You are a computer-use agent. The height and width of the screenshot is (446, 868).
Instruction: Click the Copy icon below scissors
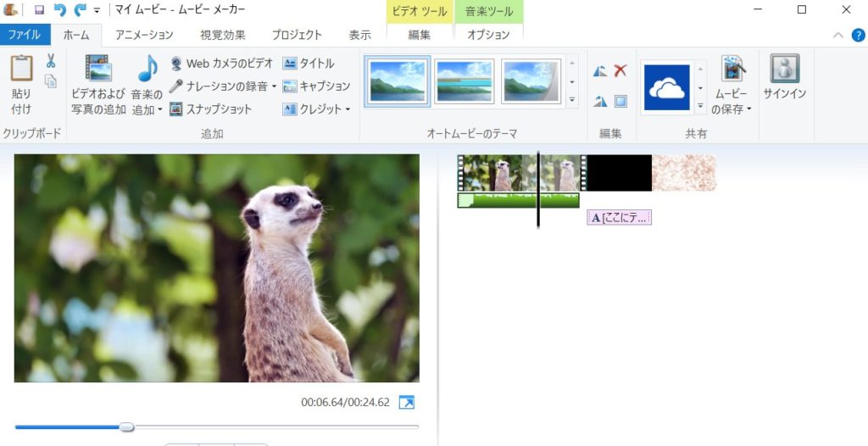tap(51, 81)
